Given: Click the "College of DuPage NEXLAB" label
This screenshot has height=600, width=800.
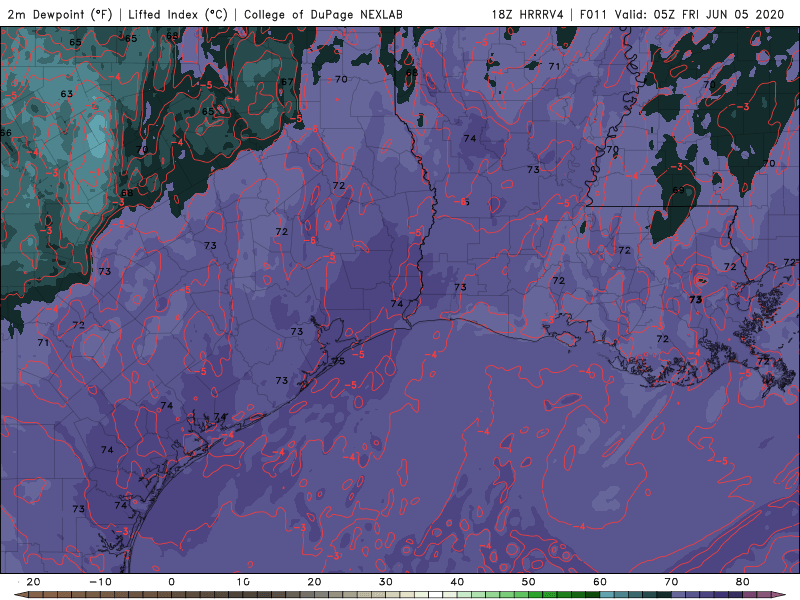Looking at the screenshot, I should tap(323, 14).
